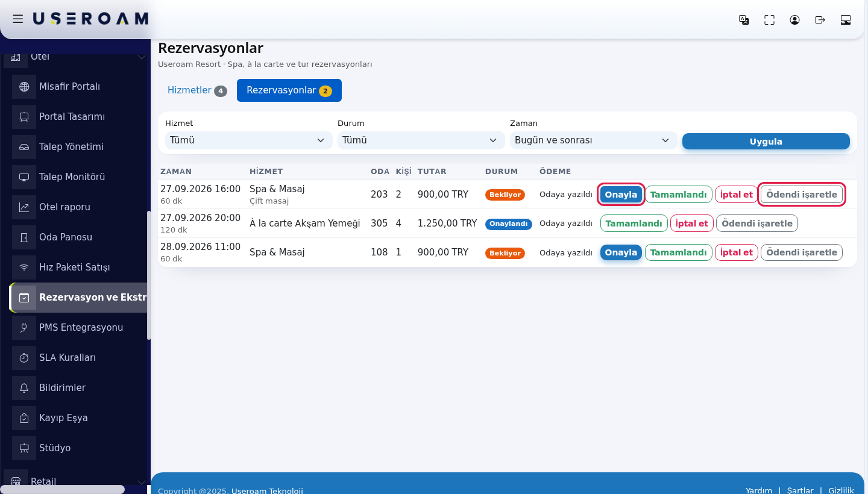The height and width of the screenshot is (494, 868).
Task: Open the hamburger menu icon
Action: (x=18, y=19)
